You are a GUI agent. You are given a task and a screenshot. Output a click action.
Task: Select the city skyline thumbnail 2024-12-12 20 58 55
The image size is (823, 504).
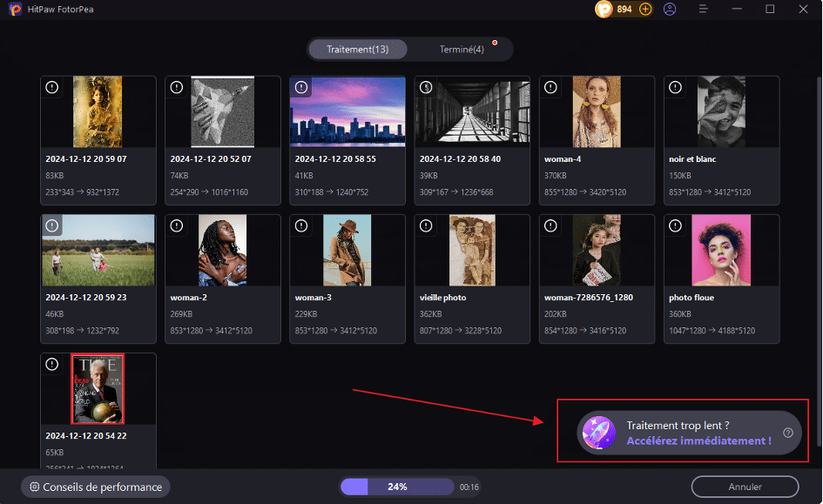click(x=347, y=111)
